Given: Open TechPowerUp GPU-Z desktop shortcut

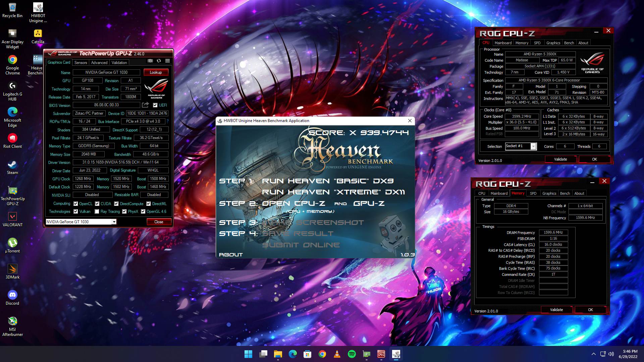Looking at the screenshot, I should pyautogui.click(x=12, y=196).
